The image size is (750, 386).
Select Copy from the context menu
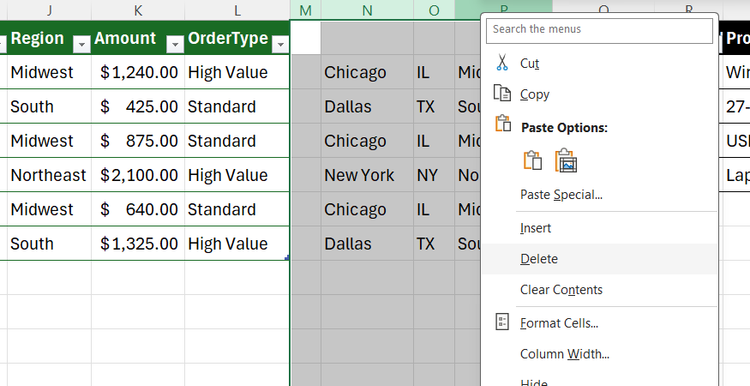(599, 94)
